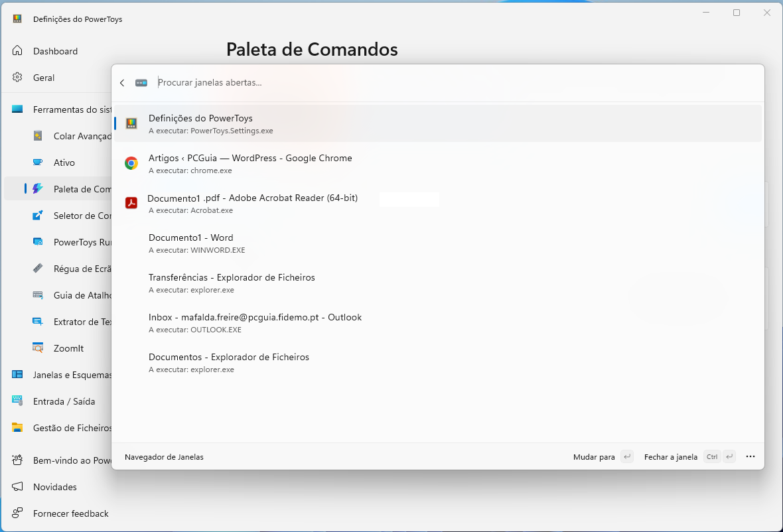Click the Adobe Acrobat icon in the results list

[x=131, y=203]
